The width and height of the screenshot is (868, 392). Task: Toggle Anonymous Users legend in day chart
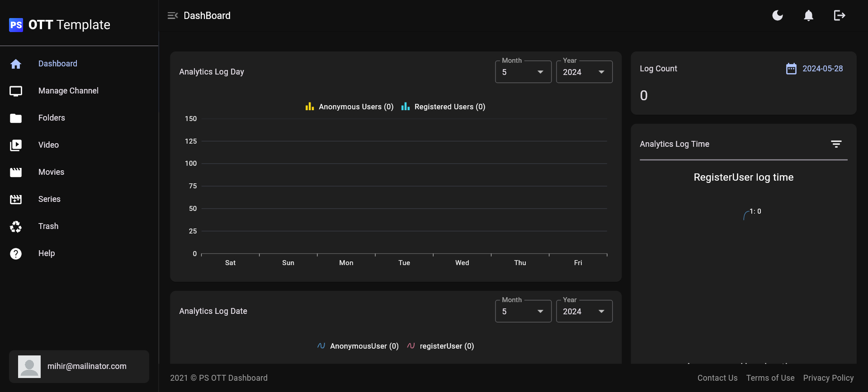click(349, 107)
